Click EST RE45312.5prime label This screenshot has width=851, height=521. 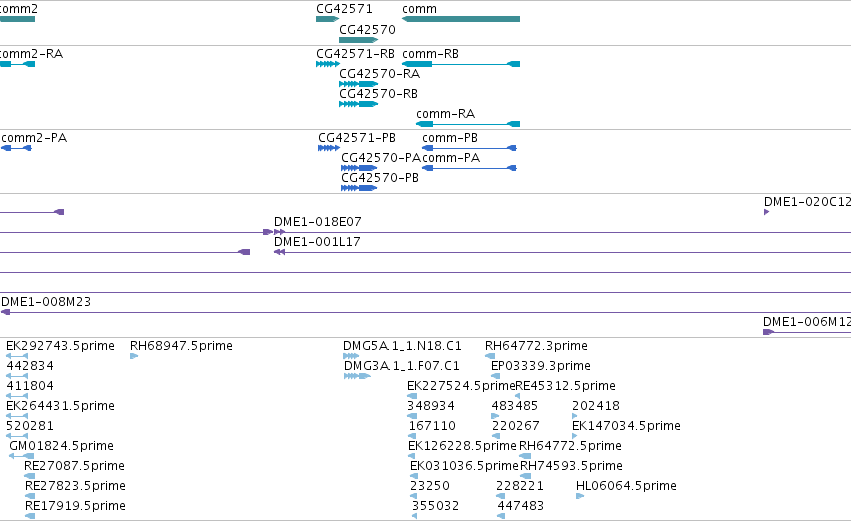tap(565, 386)
